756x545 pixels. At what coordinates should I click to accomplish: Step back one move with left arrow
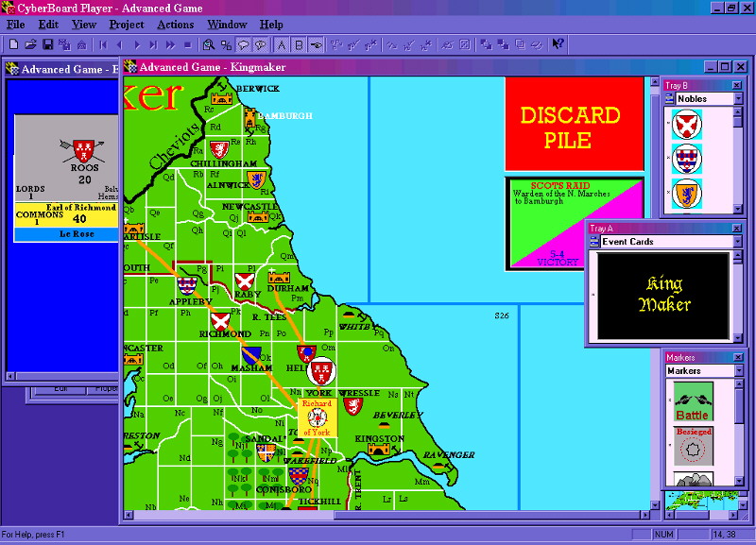(x=120, y=44)
